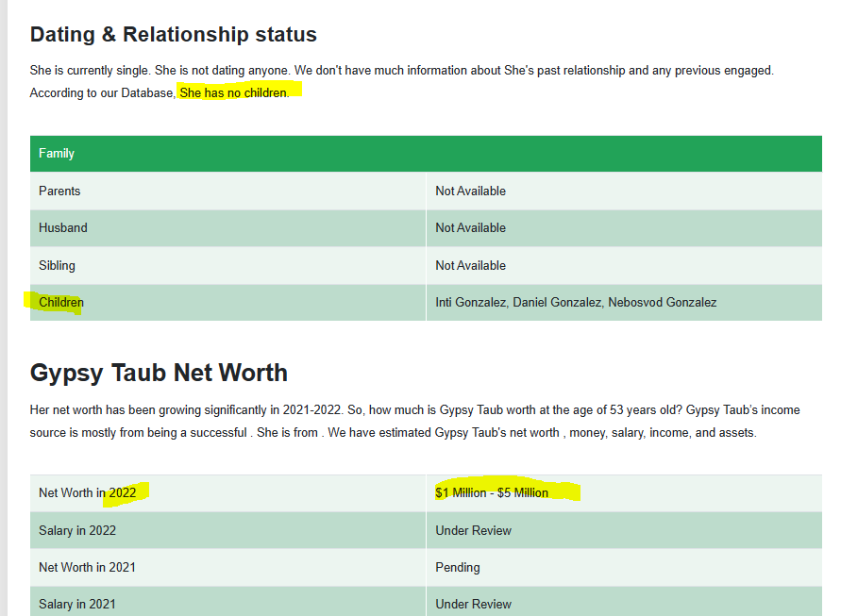This screenshot has height=616, width=841.
Task: Click Under Review value for Salary in 2021
Action: [474, 604]
